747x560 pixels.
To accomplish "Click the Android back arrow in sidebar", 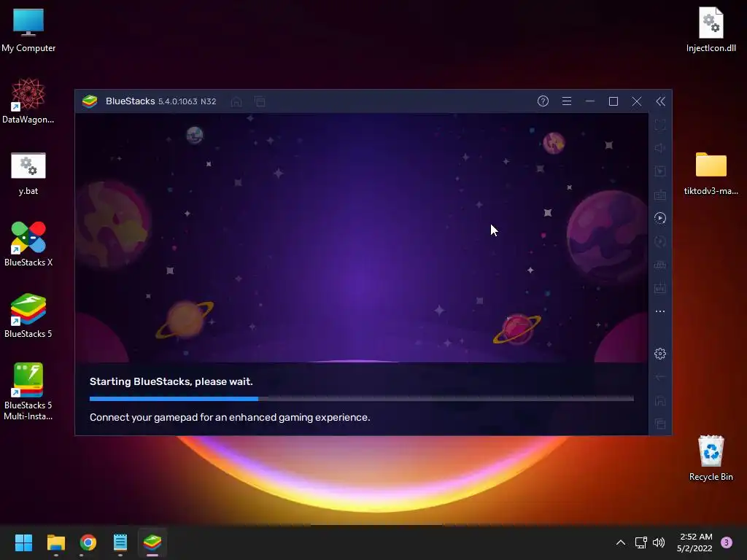I will (x=659, y=377).
